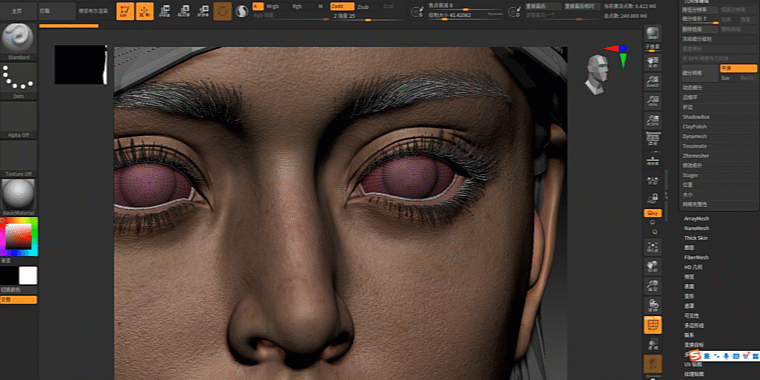This screenshot has height=380, width=760.
Task: Click the 切换颜色 switch color button
Action: click(18, 290)
